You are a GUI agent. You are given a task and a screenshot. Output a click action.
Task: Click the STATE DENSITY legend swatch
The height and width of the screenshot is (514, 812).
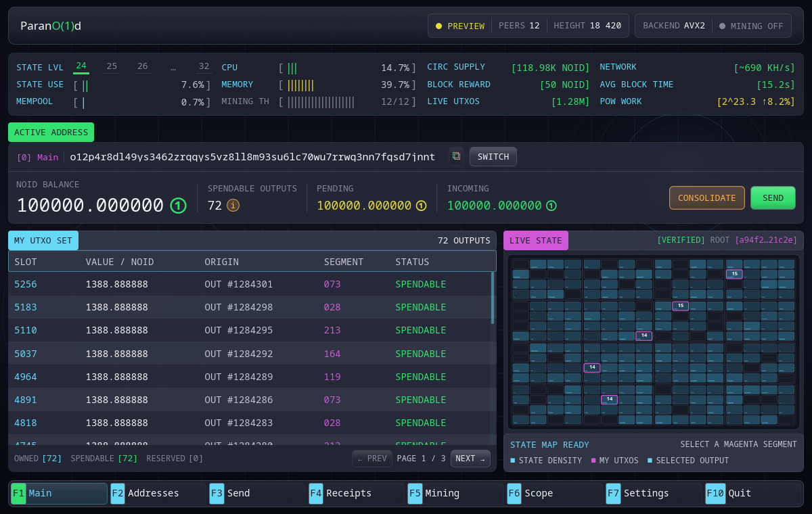pyautogui.click(x=513, y=460)
